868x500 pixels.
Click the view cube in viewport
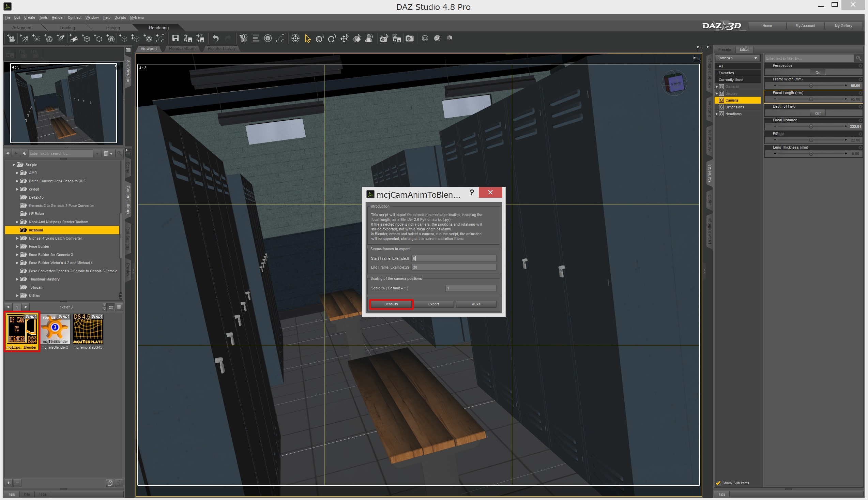pos(674,83)
